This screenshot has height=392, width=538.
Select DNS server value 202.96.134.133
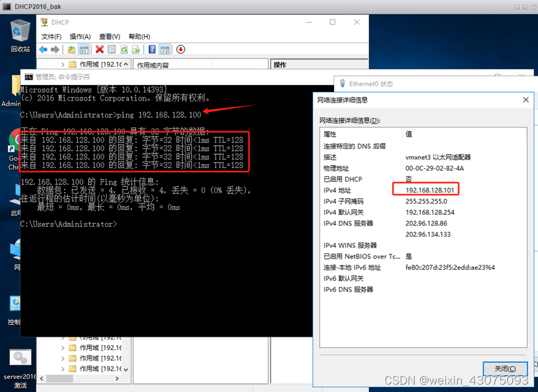[428, 234]
